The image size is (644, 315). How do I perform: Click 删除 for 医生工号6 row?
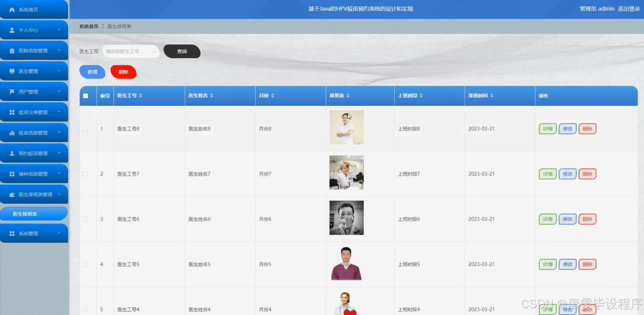point(587,219)
